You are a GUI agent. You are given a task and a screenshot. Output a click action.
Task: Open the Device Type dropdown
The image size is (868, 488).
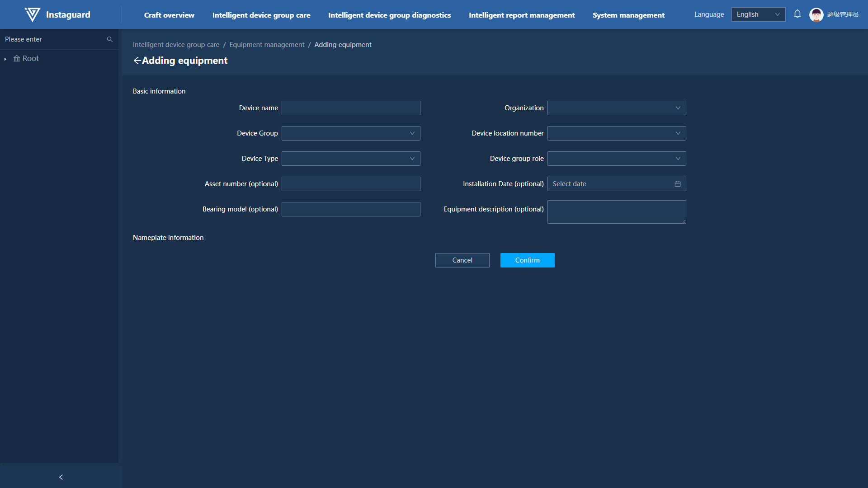[x=350, y=159]
